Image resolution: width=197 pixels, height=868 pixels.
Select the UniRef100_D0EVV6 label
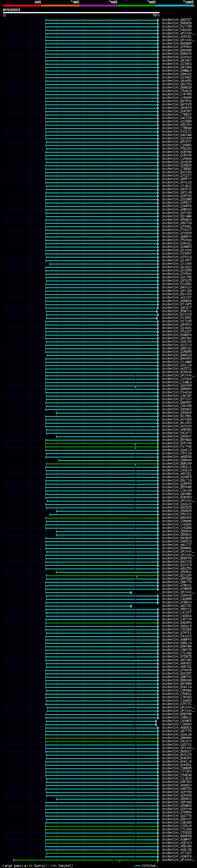pyautogui.click(x=177, y=155)
